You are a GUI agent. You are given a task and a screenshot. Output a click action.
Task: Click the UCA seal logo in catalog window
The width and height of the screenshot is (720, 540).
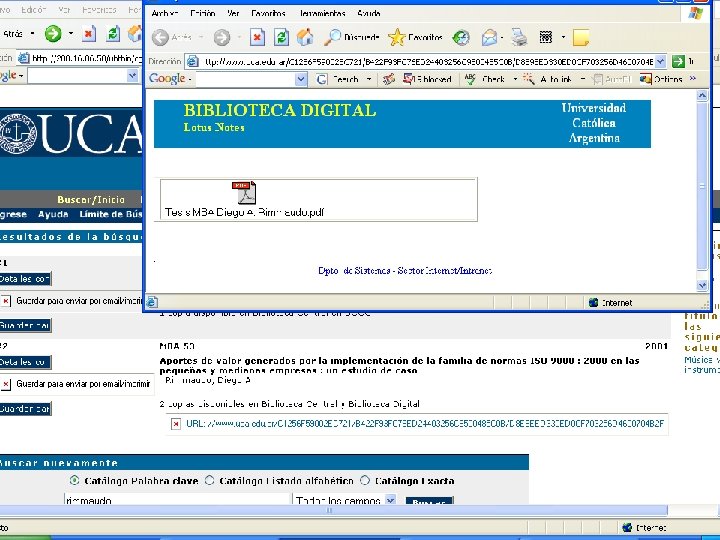click(17, 133)
